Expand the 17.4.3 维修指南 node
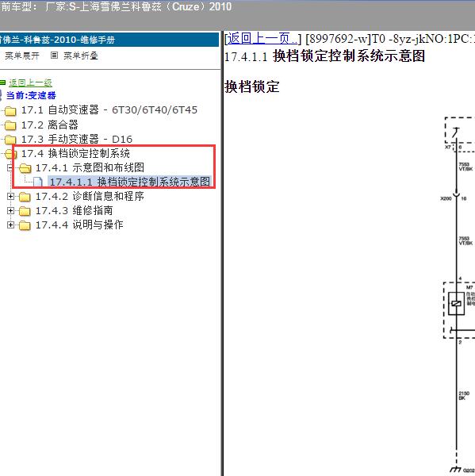This screenshot has height=476, width=475. pyautogui.click(x=10, y=210)
